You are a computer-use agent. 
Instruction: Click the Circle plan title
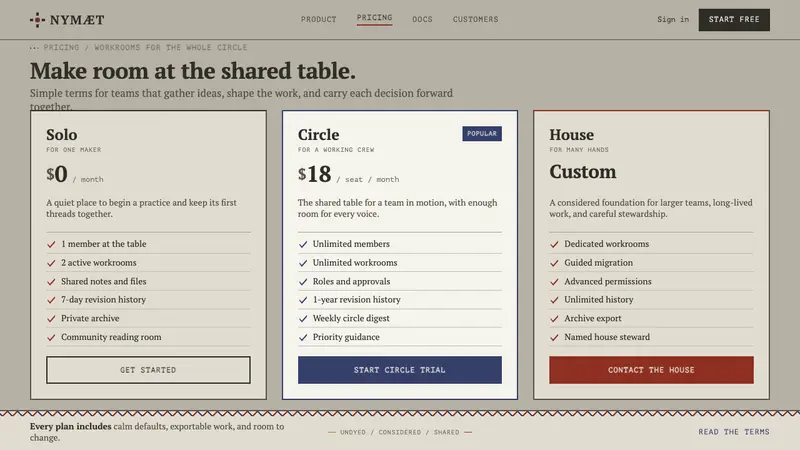(x=318, y=135)
